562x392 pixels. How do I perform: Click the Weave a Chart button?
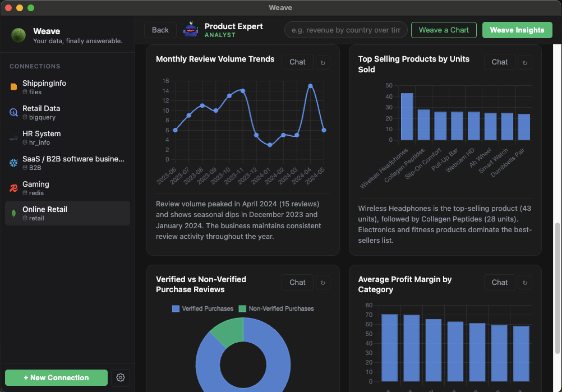tap(444, 30)
